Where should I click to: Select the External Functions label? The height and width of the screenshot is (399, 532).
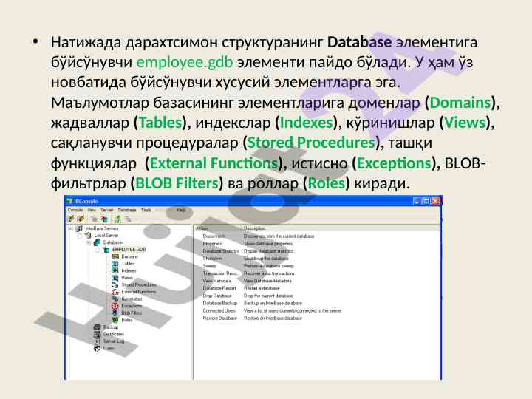(x=139, y=292)
